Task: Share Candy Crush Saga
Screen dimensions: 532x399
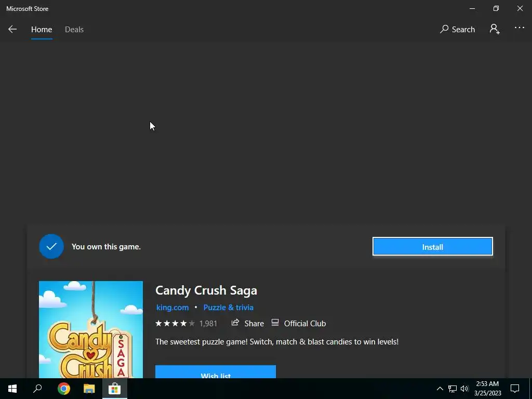Action: (248, 323)
